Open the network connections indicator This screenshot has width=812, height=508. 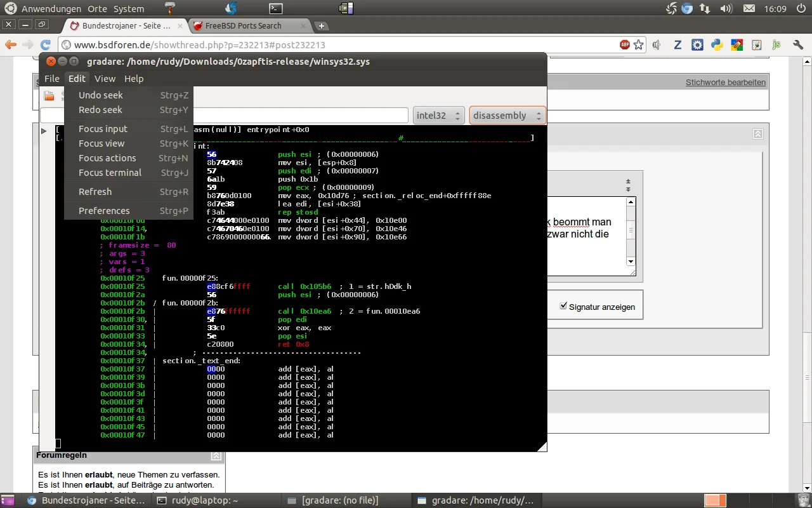pos(705,8)
